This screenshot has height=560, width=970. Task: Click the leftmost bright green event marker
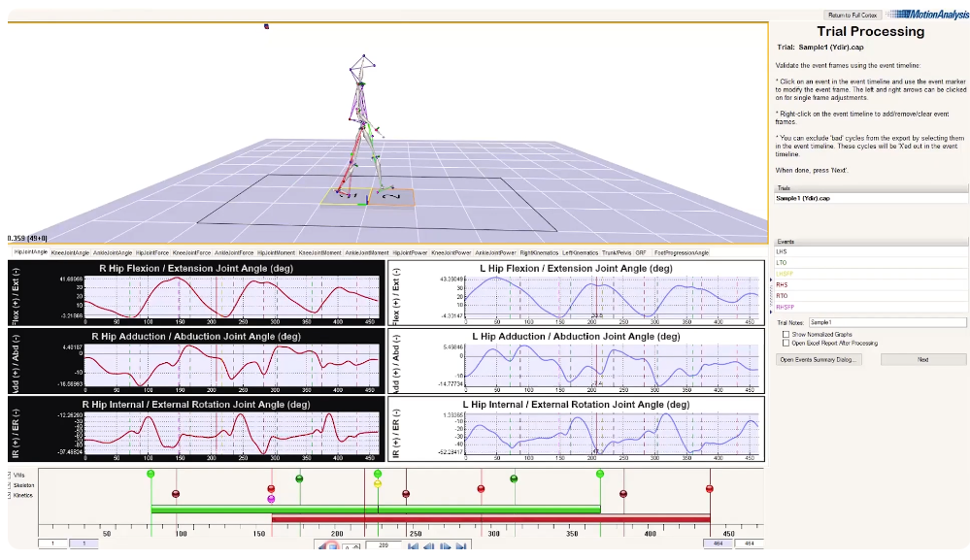tap(151, 474)
